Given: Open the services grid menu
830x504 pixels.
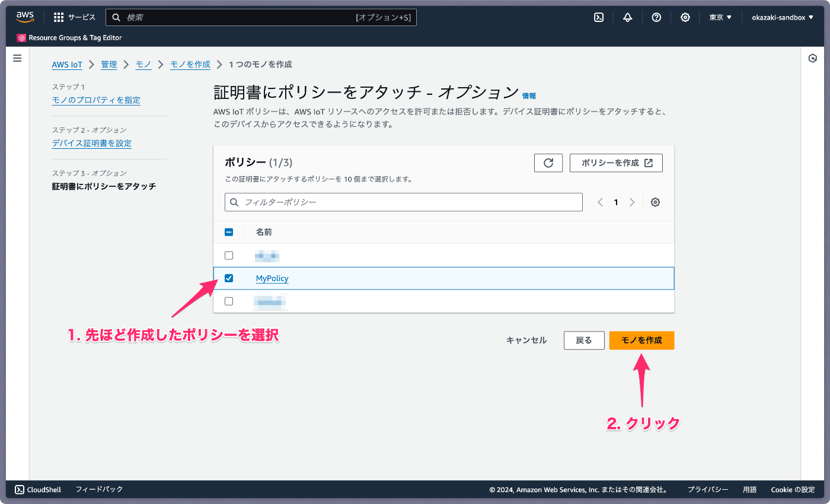Looking at the screenshot, I should point(74,17).
